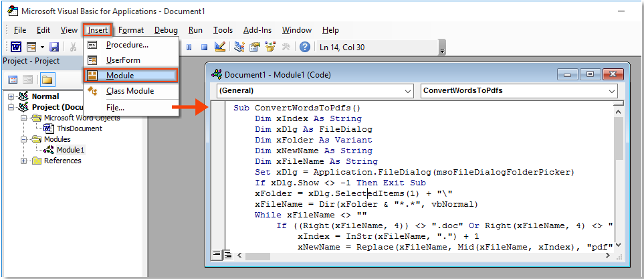Click View Code icon in Project panel

pos(13,80)
